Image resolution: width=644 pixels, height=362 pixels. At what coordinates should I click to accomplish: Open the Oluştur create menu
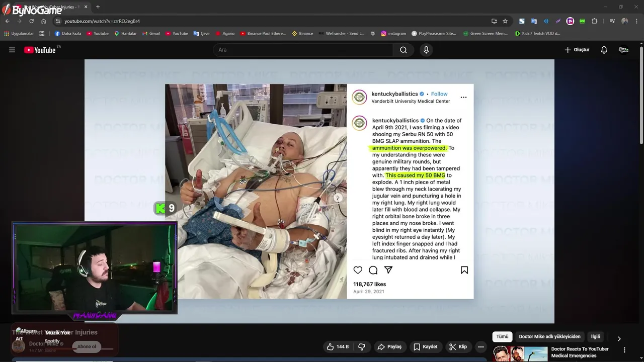[x=577, y=50]
